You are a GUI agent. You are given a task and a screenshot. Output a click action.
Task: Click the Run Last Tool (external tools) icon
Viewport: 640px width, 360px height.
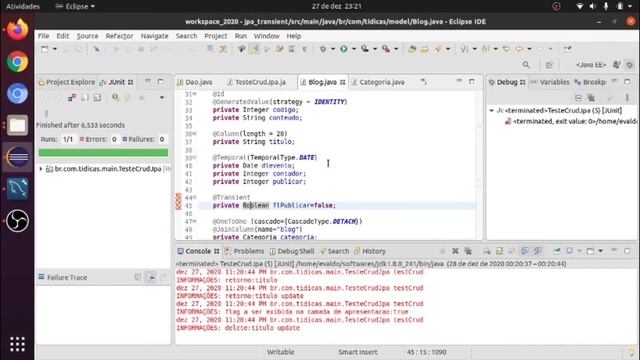386,49
